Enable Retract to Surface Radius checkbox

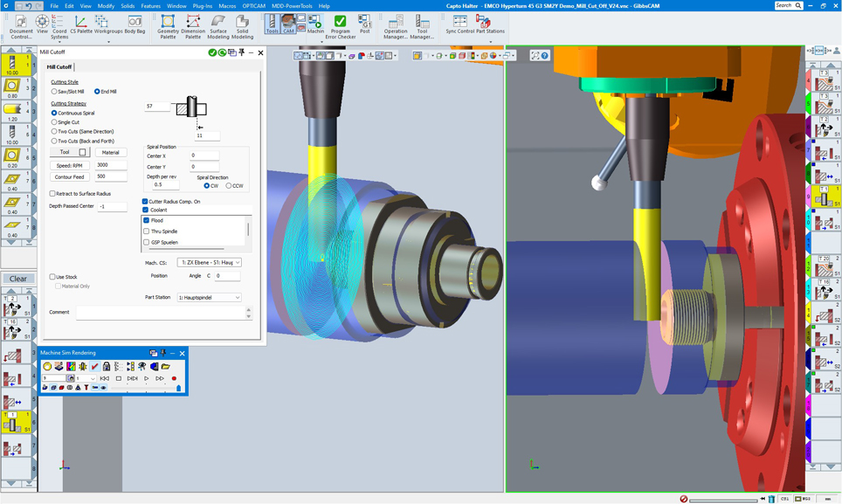click(53, 194)
